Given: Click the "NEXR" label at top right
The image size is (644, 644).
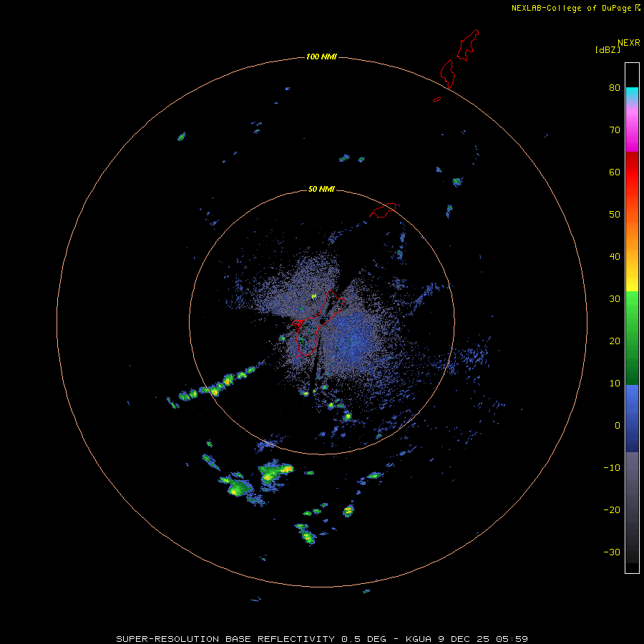Looking at the screenshot, I should (x=628, y=43).
